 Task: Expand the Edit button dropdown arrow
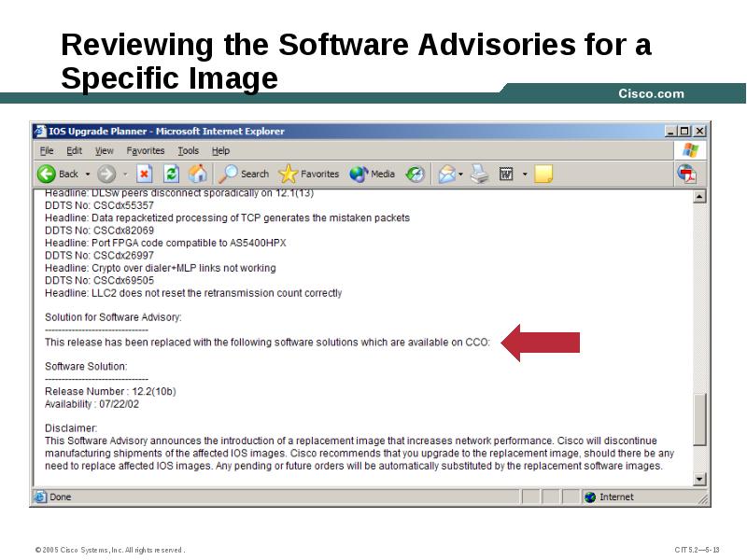coord(525,175)
